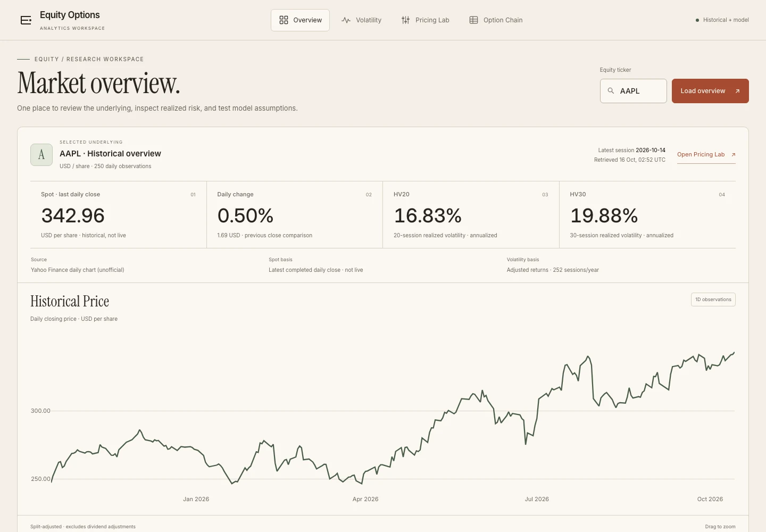The image size is (766, 532).
Task: Click the Retrieved 16 Oct, 02:52 UTC text
Action: pyautogui.click(x=630, y=160)
